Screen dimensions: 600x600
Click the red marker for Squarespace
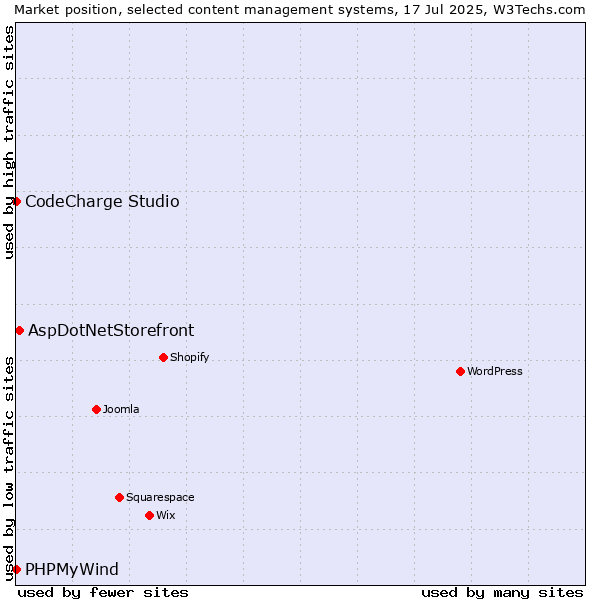click(119, 497)
